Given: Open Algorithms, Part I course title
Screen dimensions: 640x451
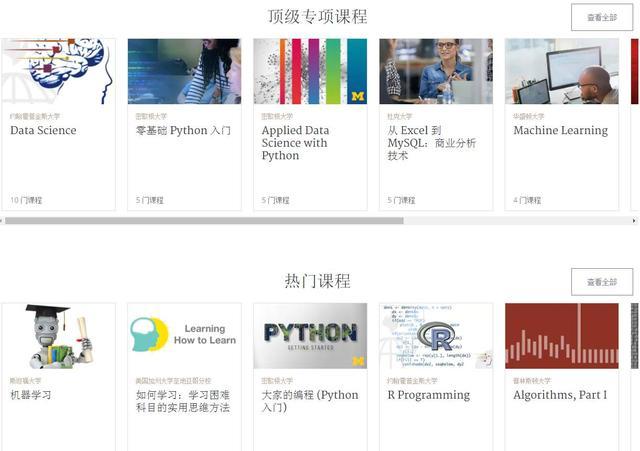Looking at the screenshot, I should [560, 395].
